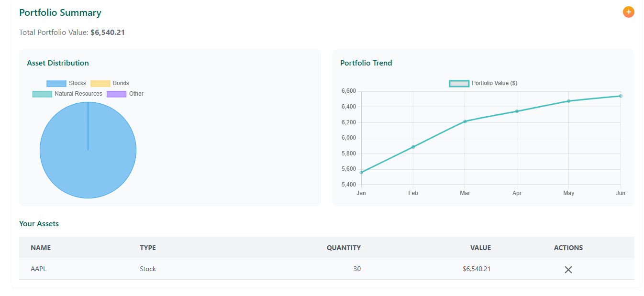This screenshot has height=296, width=644.
Task: Toggle Bonds legend in Asset Distribution
Action: [x=110, y=83]
